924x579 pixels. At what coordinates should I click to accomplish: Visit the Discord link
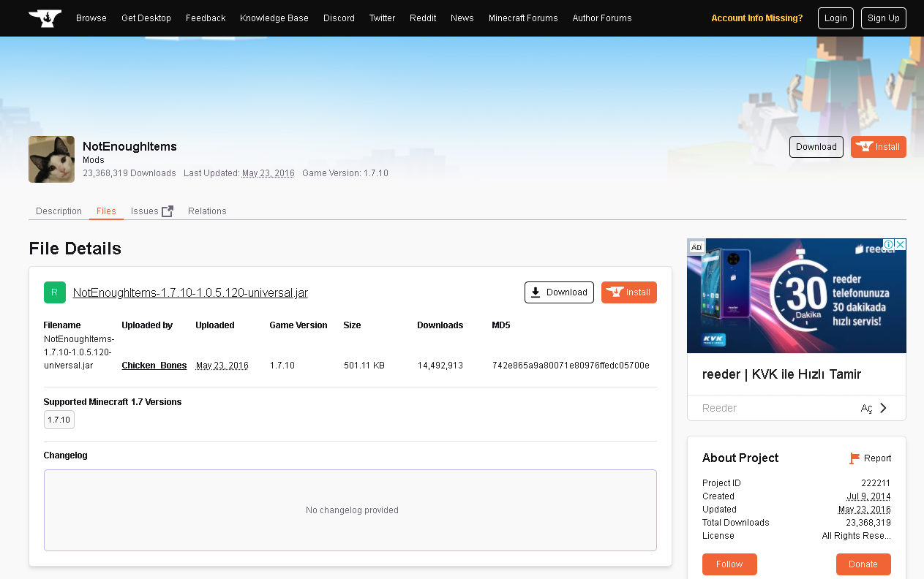339,18
